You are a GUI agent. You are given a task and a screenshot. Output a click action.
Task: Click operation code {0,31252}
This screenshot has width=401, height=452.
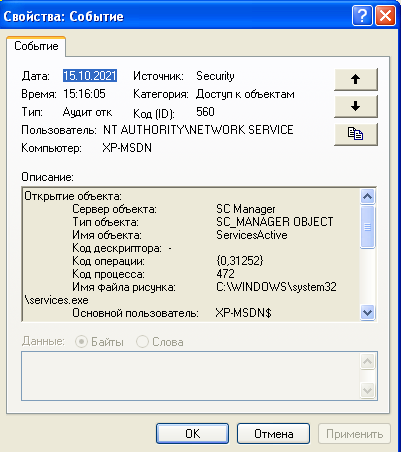(240, 261)
